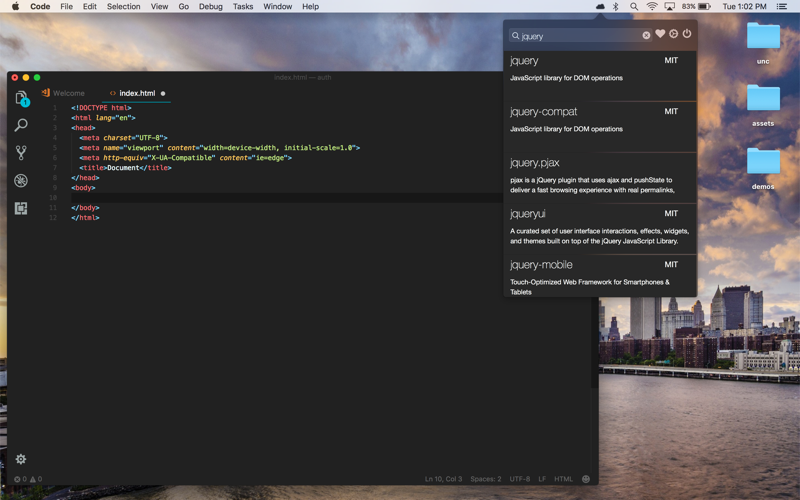Click the Manage gear icon at bottom left
Screen dimensions: 800x500
coord(21,459)
